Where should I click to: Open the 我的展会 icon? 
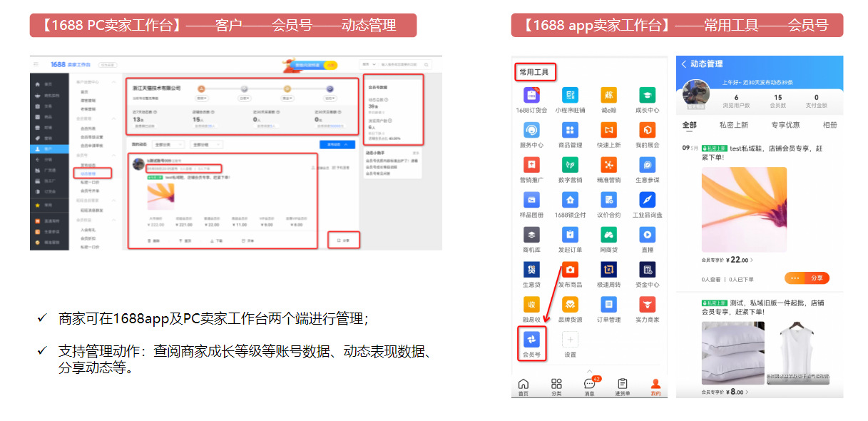tap(648, 130)
